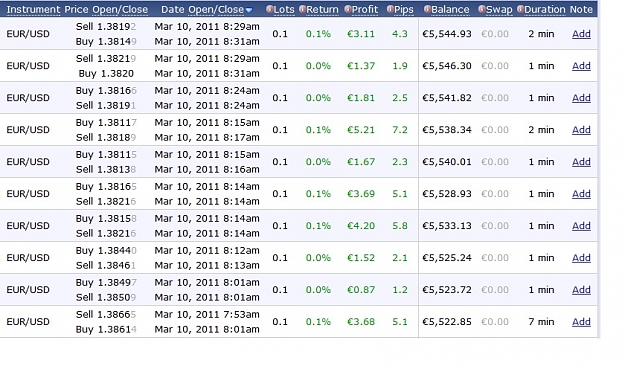The width and height of the screenshot is (625, 366).
Task: Sort by the Profit column header
Action: (365, 10)
